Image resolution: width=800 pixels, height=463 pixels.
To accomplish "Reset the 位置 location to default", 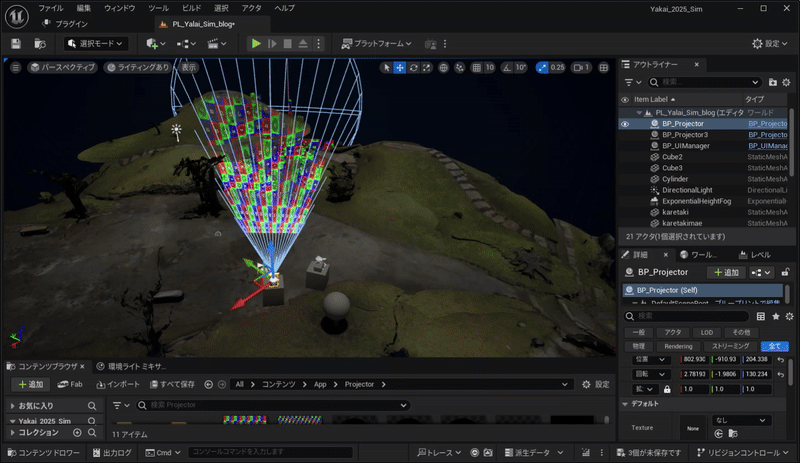I will click(x=781, y=360).
